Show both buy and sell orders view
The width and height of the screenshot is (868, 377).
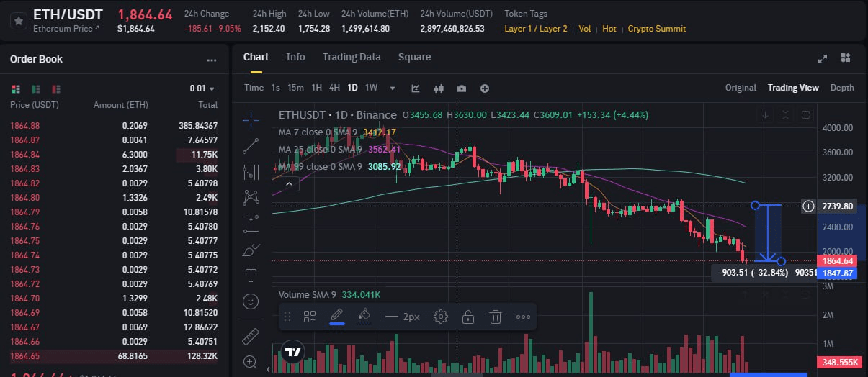point(16,88)
